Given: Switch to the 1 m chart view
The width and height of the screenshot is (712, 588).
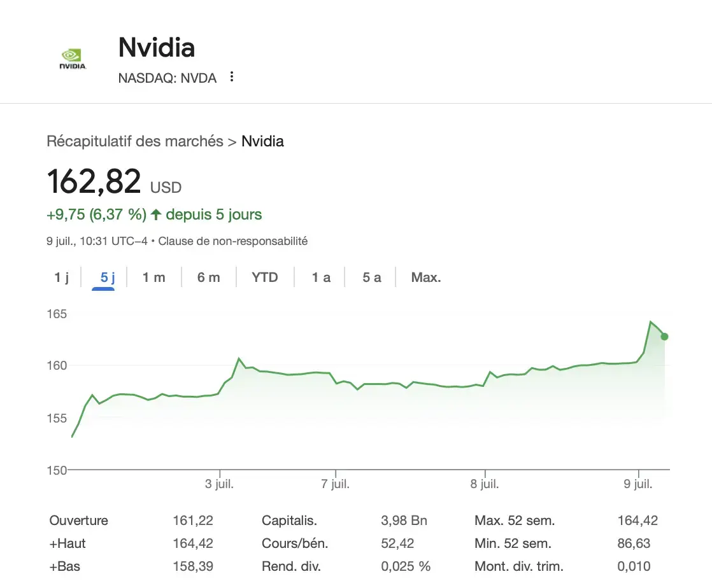Looking at the screenshot, I should (x=154, y=277).
